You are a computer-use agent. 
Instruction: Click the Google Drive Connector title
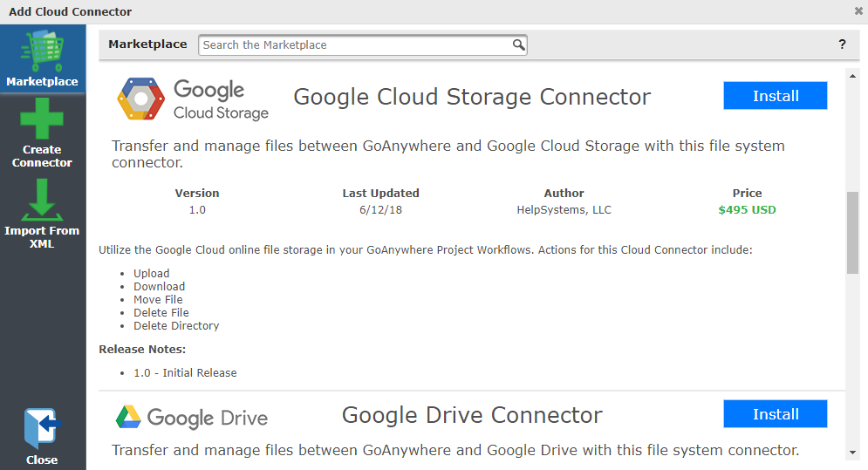point(472,415)
